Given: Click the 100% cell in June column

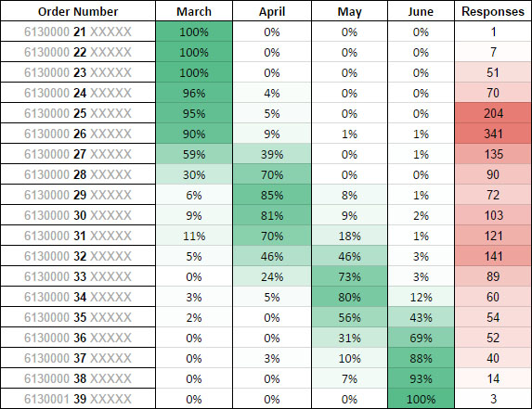Looking at the screenshot, I should point(422,399).
